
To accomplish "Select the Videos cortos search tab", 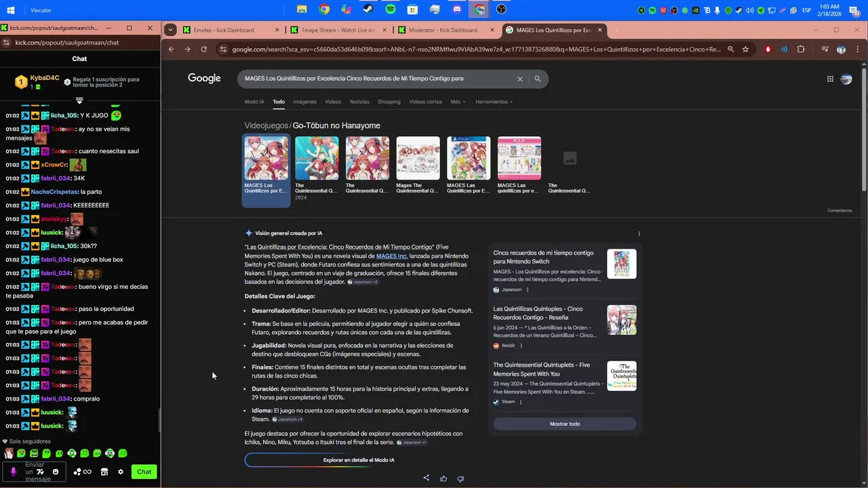I will pyautogui.click(x=425, y=102).
